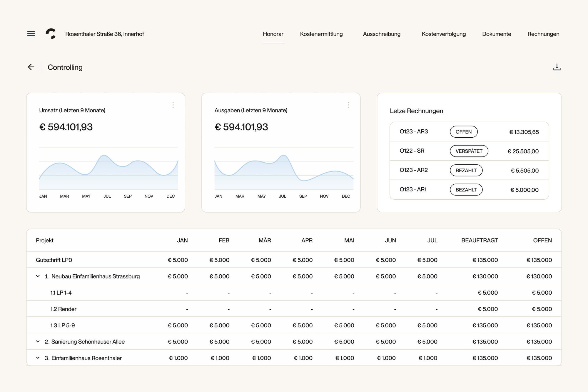This screenshot has width=588, height=392.
Task: Collapse Neubau Einfamilienhaus Strassburg row
Action: (38, 276)
